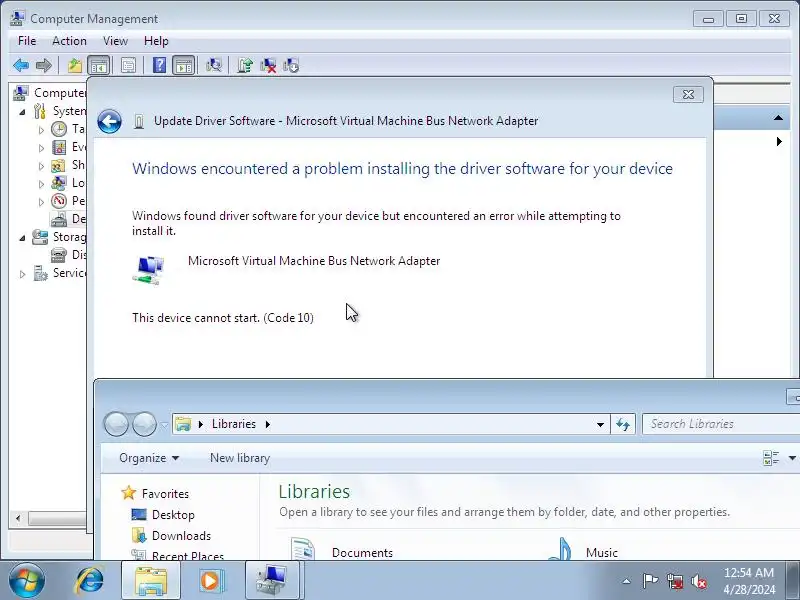Show hidden system tray icons

[627, 581]
